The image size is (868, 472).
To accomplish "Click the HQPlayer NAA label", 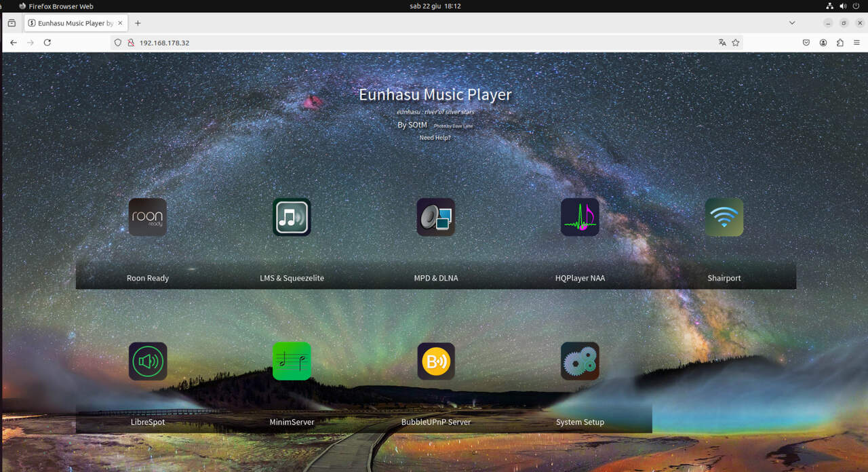I will (580, 278).
